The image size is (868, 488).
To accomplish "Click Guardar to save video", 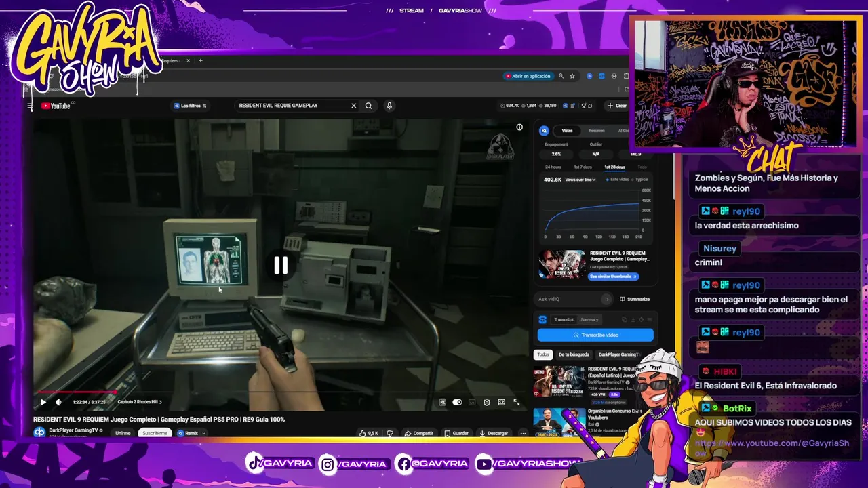I will click(x=456, y=433).
